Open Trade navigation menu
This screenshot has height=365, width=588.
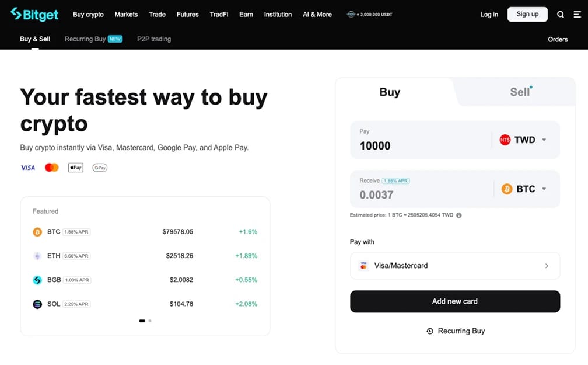coord(157,14)
